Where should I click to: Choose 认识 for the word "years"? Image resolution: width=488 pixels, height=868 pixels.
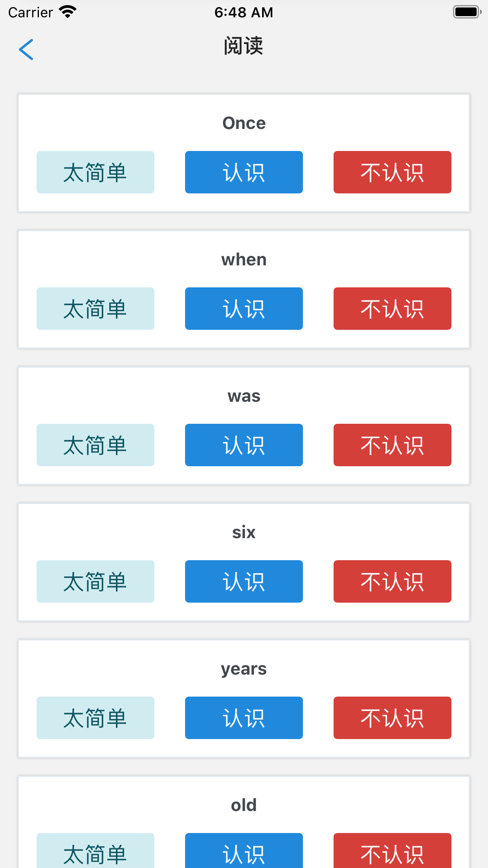pos(244,718)
